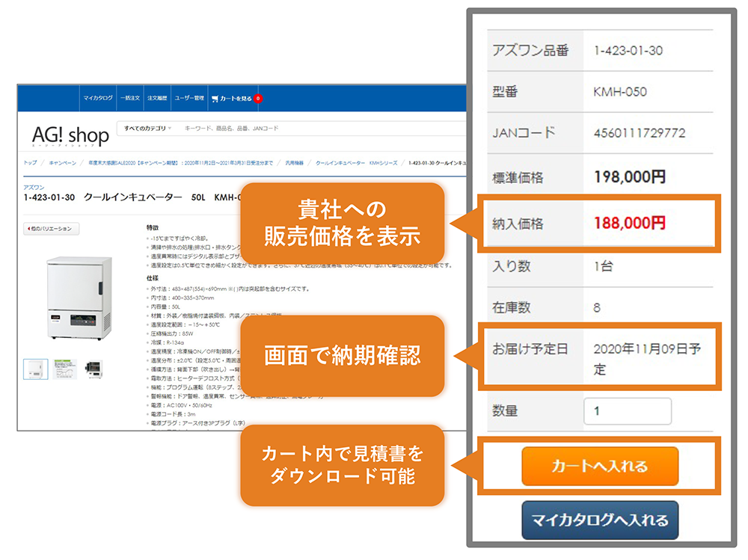748x560 pixels.
Task: Click the 内寸法：400×335×370mm spec line
Action: (183, 298)
